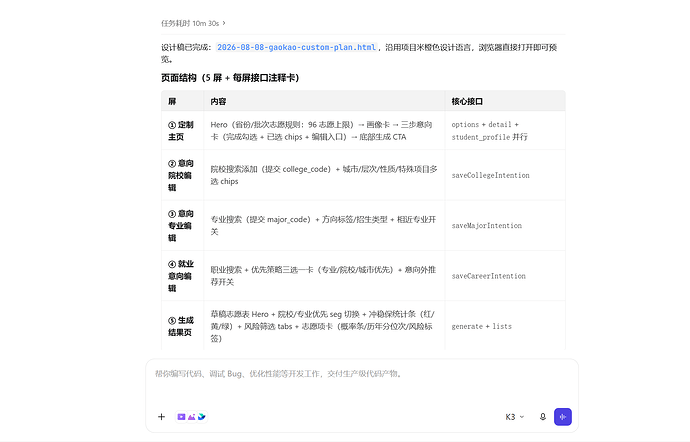This screenshot has width=690, height=442.
Task: Click the ① 定制主页 row label
Action: click(x=181, y=131)
